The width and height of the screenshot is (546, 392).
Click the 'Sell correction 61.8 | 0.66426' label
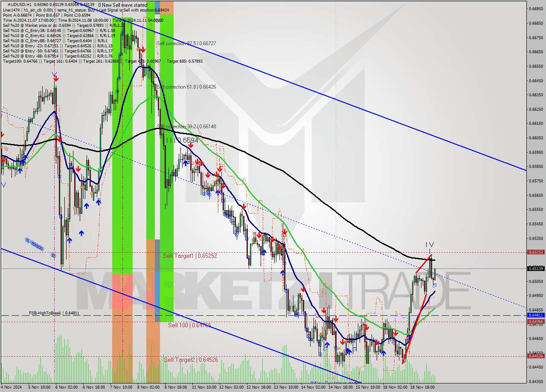click(186, 87)
